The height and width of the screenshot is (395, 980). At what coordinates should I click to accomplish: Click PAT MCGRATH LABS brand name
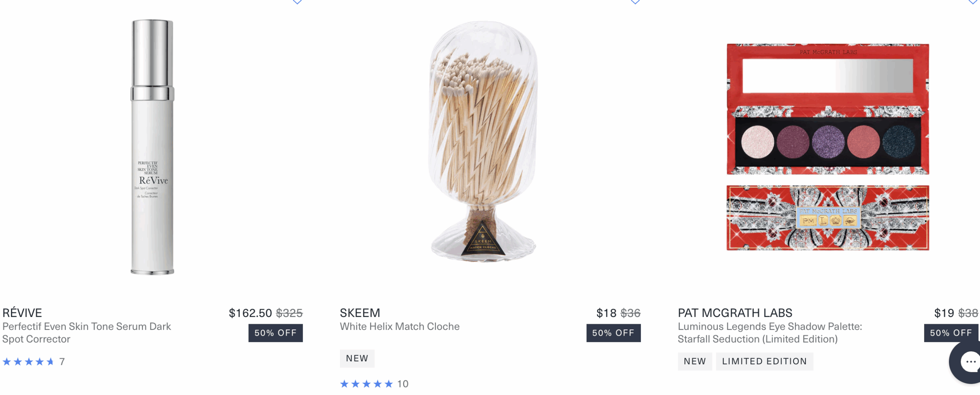(735, 313)
